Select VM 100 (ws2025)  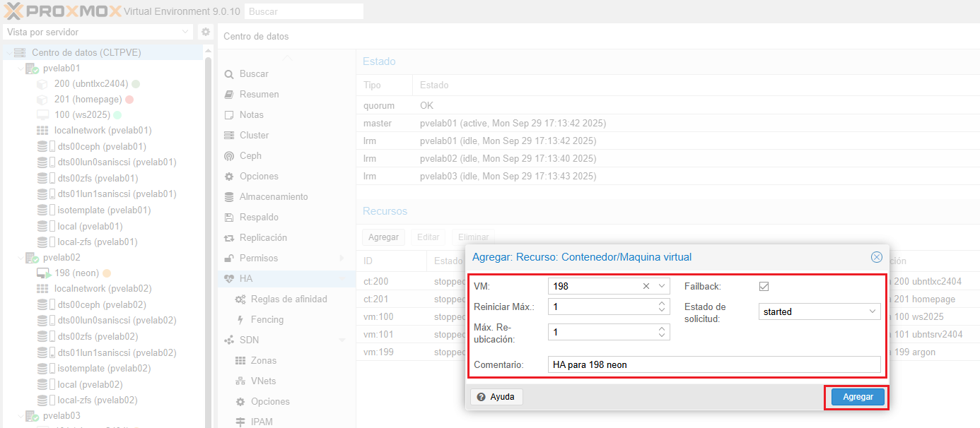tap(82, 115)
